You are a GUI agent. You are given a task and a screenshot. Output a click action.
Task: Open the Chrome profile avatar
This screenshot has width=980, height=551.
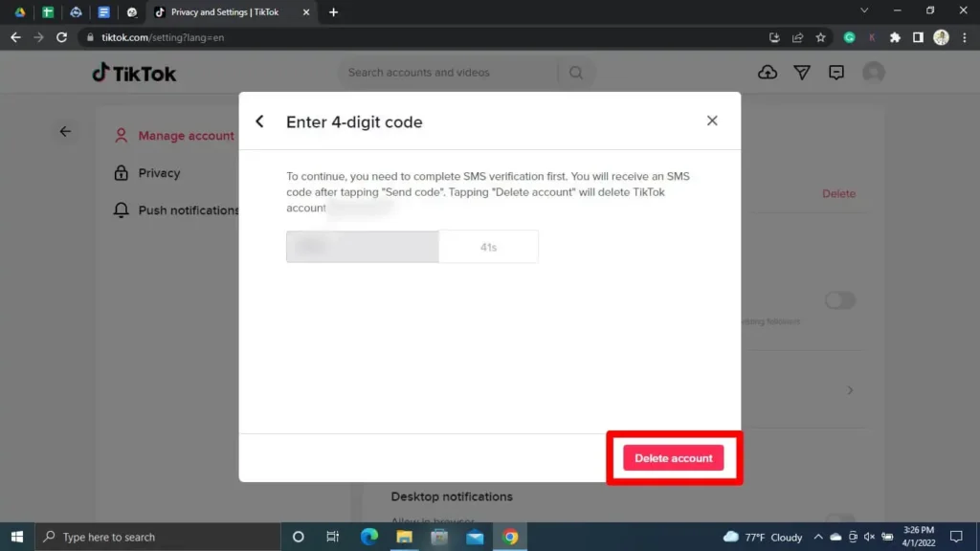click(x=942, y=37)
